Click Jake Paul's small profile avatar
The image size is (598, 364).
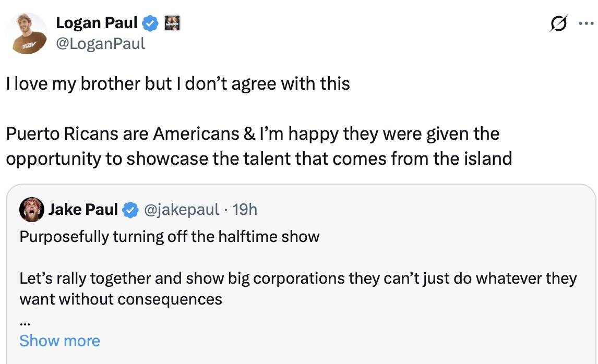click(x=31, y=210)
